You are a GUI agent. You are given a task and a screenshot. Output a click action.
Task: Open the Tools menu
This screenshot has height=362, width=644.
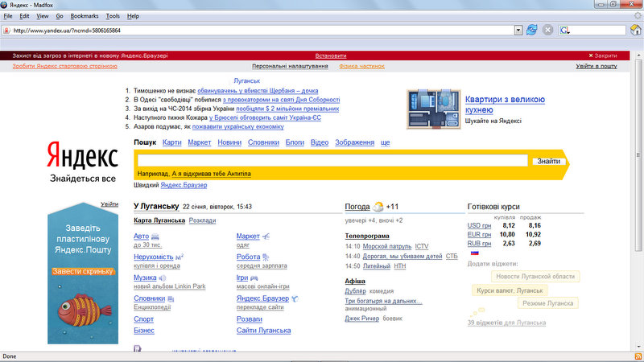113,16
